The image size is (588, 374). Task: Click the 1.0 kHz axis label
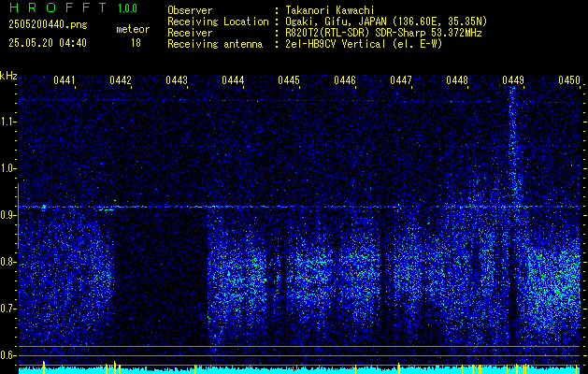[x=7, y=168]
